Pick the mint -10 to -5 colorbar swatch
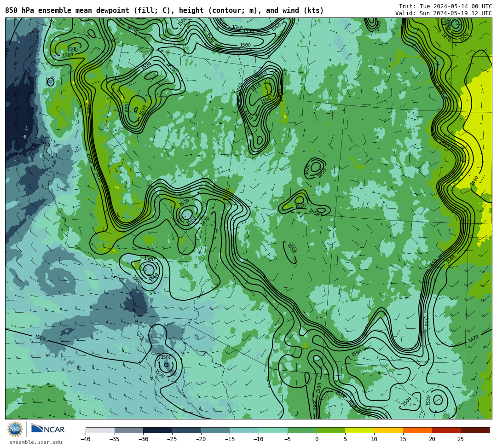This screenshot has height=448, width=497. pyautogui.click(x=273, y=430)
